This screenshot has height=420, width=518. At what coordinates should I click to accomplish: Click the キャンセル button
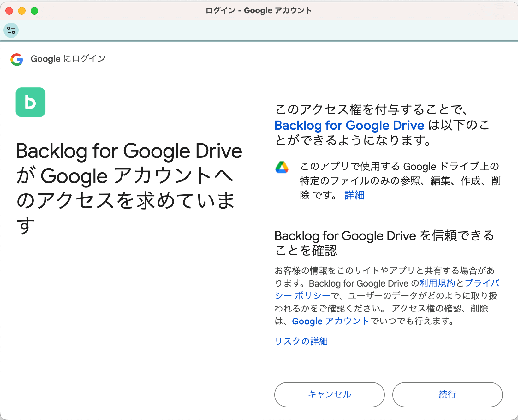330,394
